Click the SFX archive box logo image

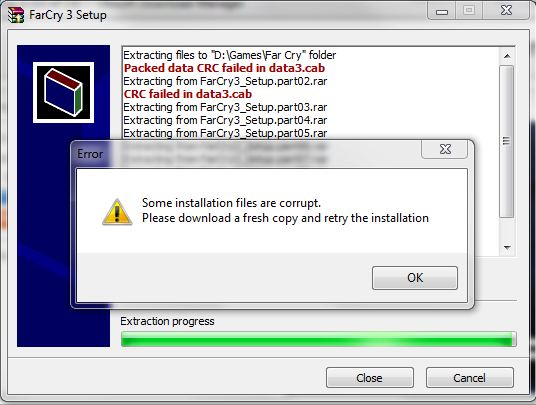tap(64, 92)
